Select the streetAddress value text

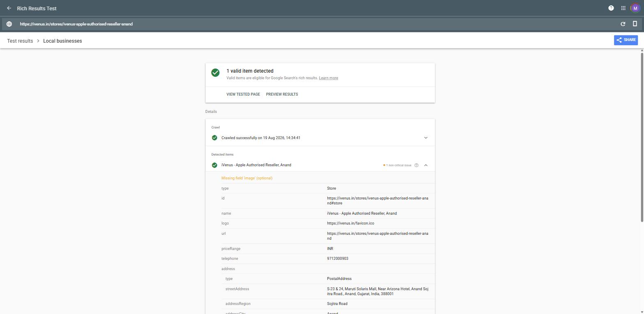pos(377,291)
